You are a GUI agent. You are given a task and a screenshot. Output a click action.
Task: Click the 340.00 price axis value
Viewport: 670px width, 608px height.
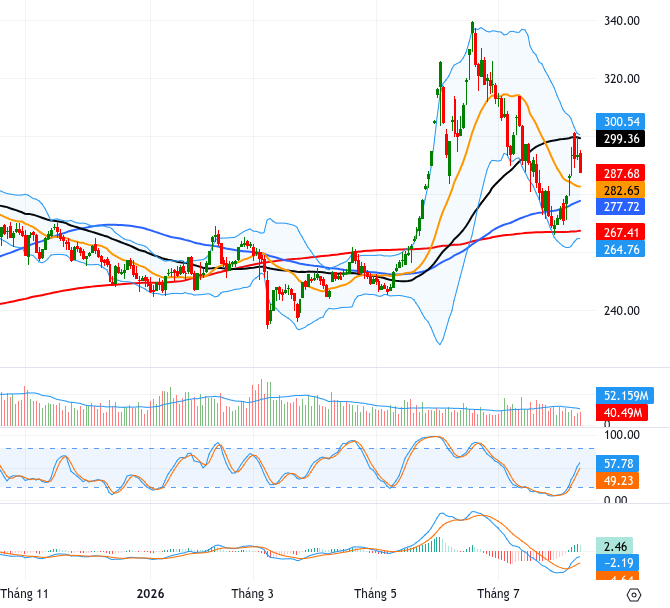(x=622, y=21)
